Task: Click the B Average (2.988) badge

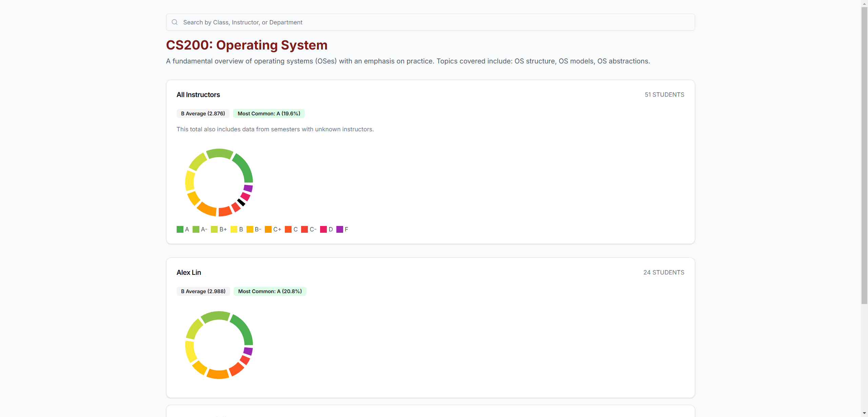Action: 203,291
